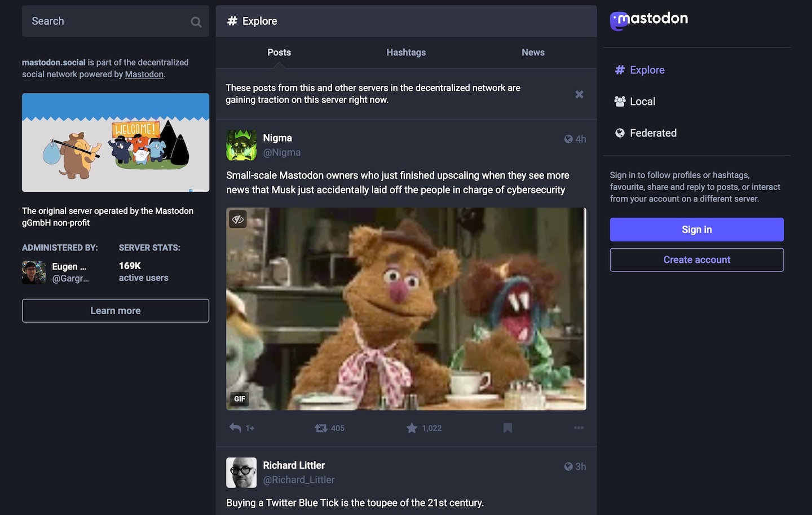Click the Create account button

pyautogui.click(x=696, y=260)
